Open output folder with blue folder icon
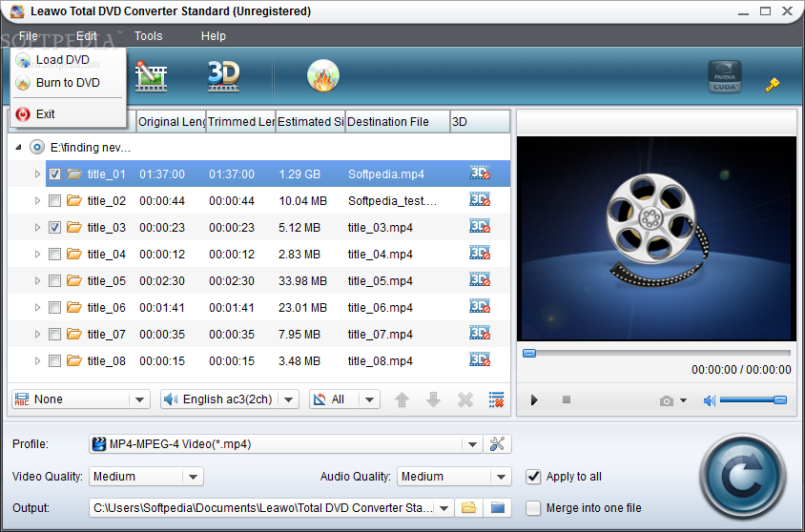The image size is (805, 532). [x=498, y=508]
